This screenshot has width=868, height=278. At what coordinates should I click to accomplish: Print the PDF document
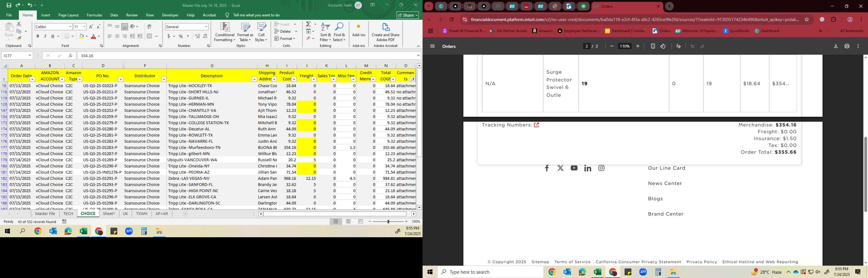[x=847, y=46]
